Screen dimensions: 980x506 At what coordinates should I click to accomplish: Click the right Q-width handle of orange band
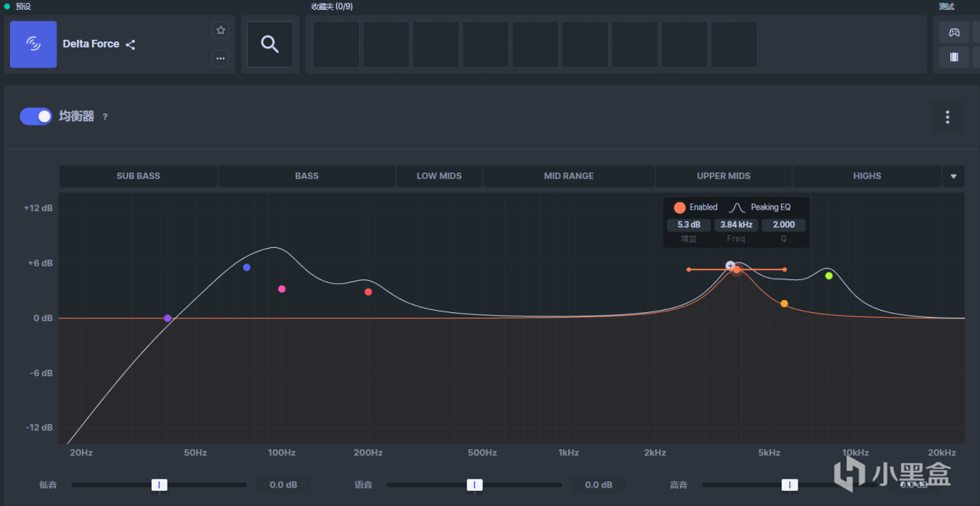(x=785, y=269)
